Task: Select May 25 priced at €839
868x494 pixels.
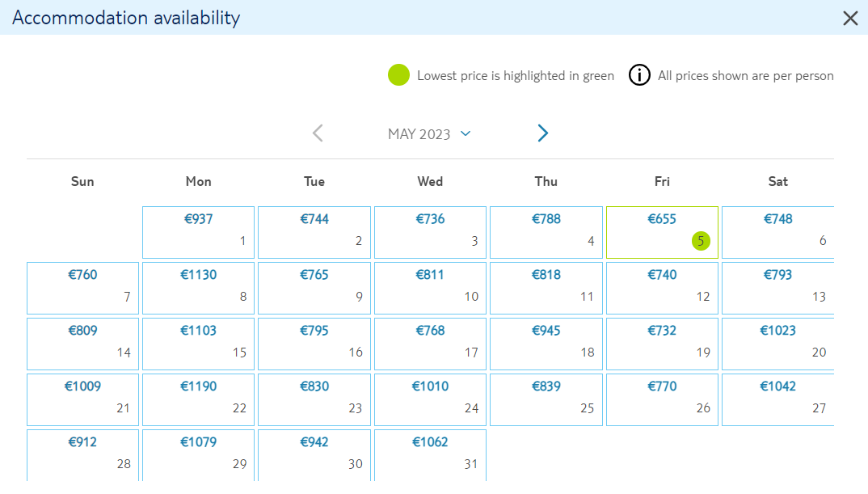Action: [546, 400]
